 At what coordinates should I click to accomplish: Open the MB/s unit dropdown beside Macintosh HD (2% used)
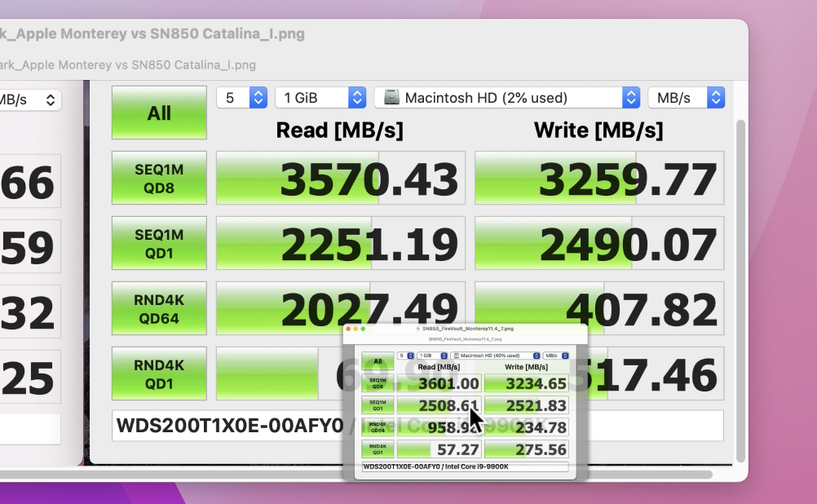pyautogui.click(x=687, y=98)
